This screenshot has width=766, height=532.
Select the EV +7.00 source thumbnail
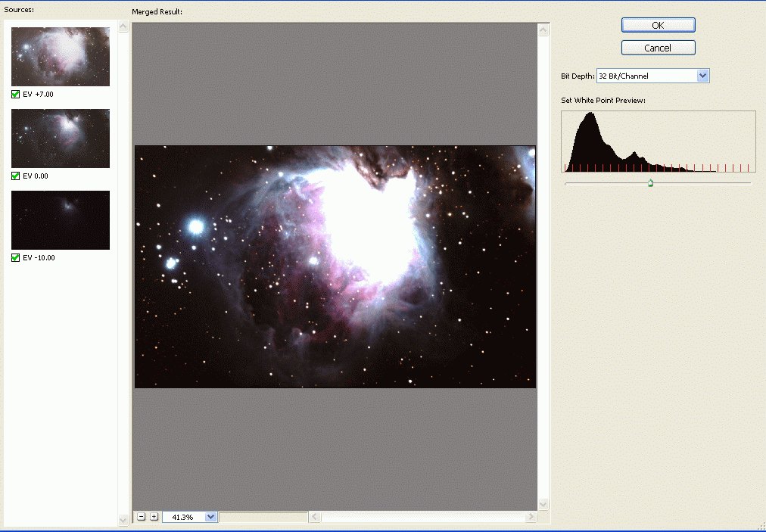pos(61,57)
